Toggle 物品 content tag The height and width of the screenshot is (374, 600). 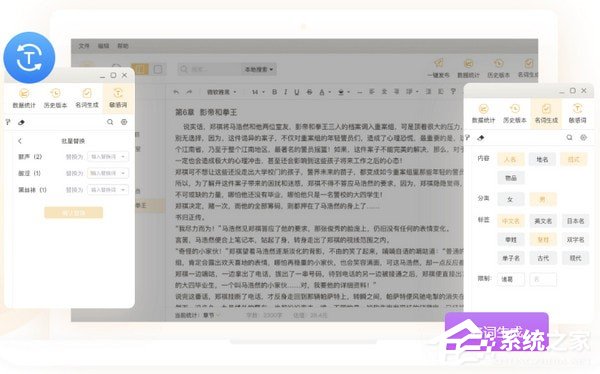click(510, 178)
